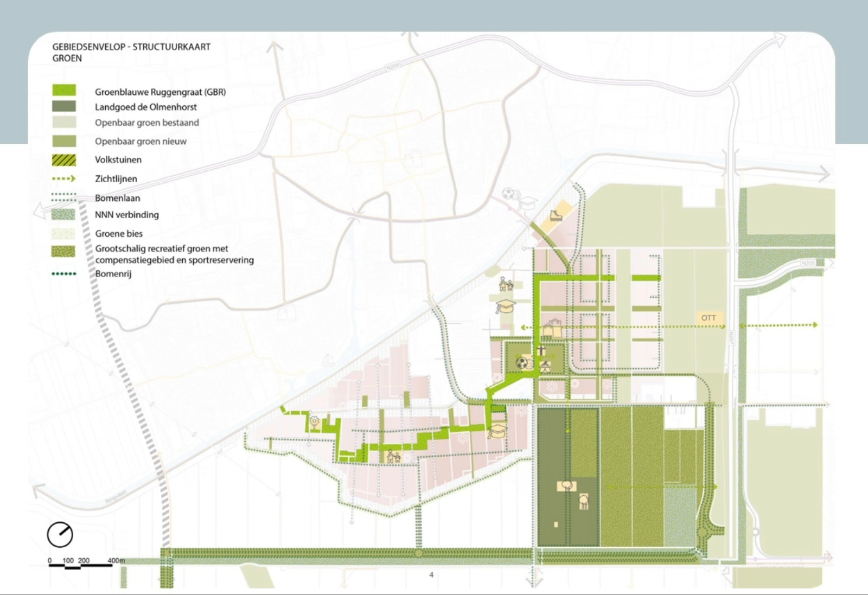The height and width of the screenshot is (595, 868).
Task: Select the cross icon above the circus tent
Action: (x=541, y=351)
